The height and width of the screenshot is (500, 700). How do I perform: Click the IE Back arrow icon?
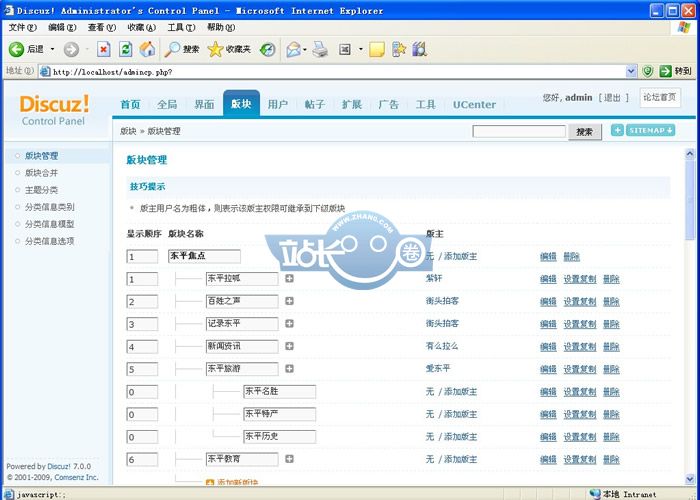(x=17, y=49)
